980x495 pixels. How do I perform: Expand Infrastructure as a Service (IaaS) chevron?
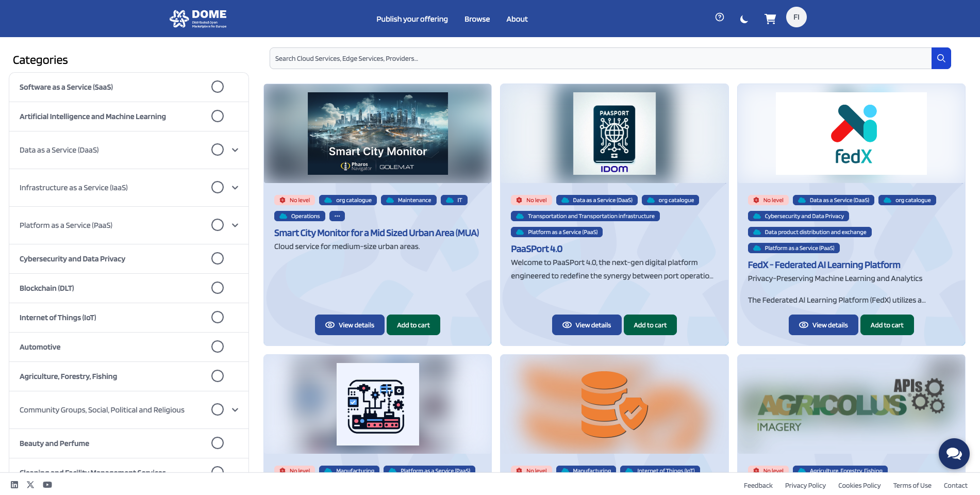pos(235,188)
